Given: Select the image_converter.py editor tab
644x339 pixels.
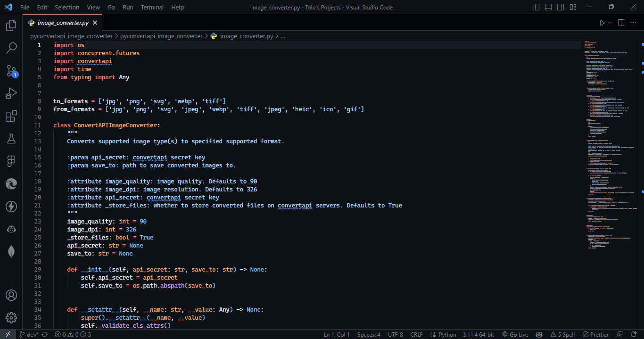Looking at the screenshot, I should coord(63,23).
